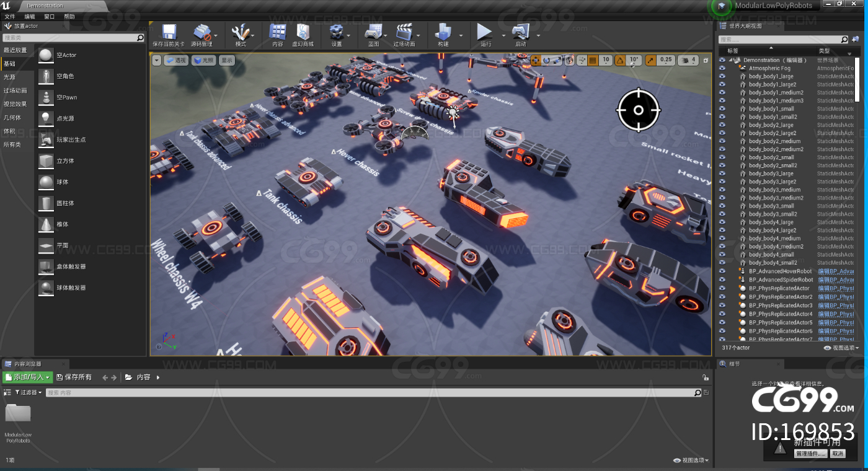Open the Help (帮助) menu

69,17
